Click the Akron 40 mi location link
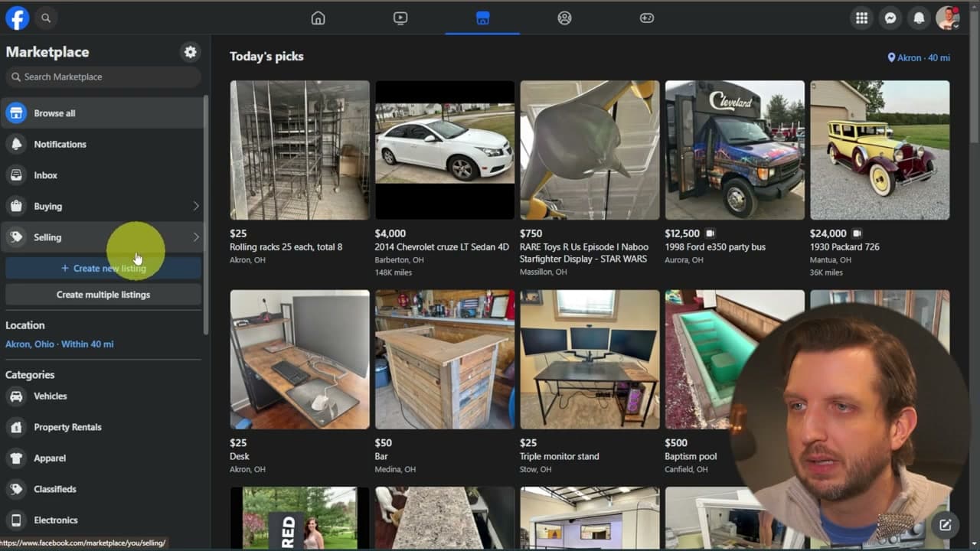Screen dimensions: 980x551 [919, 58]
